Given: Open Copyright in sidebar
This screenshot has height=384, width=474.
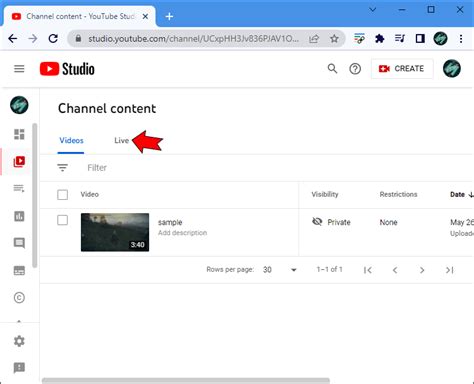Looking at the screenshot, I should (x=19, y=297).
